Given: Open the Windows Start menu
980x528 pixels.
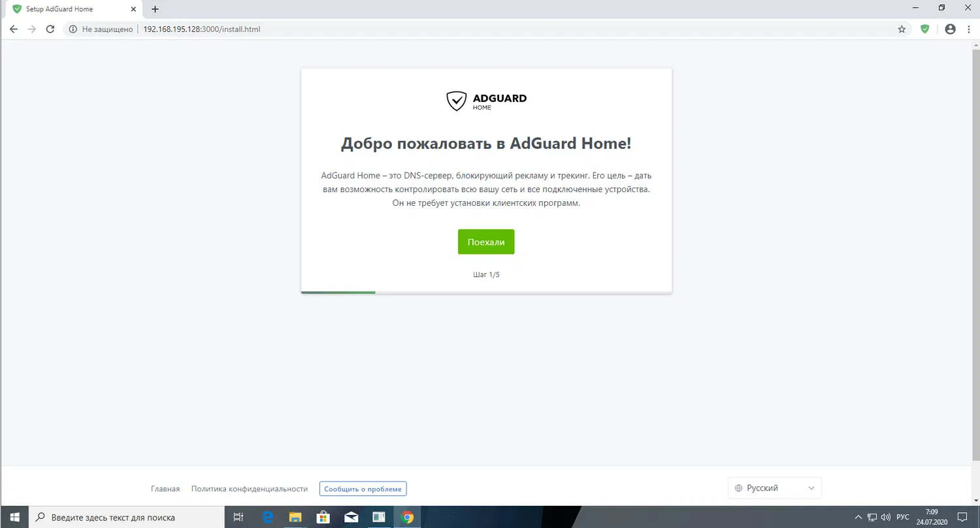Looking at the screenshot, I should tap(14, 517).
